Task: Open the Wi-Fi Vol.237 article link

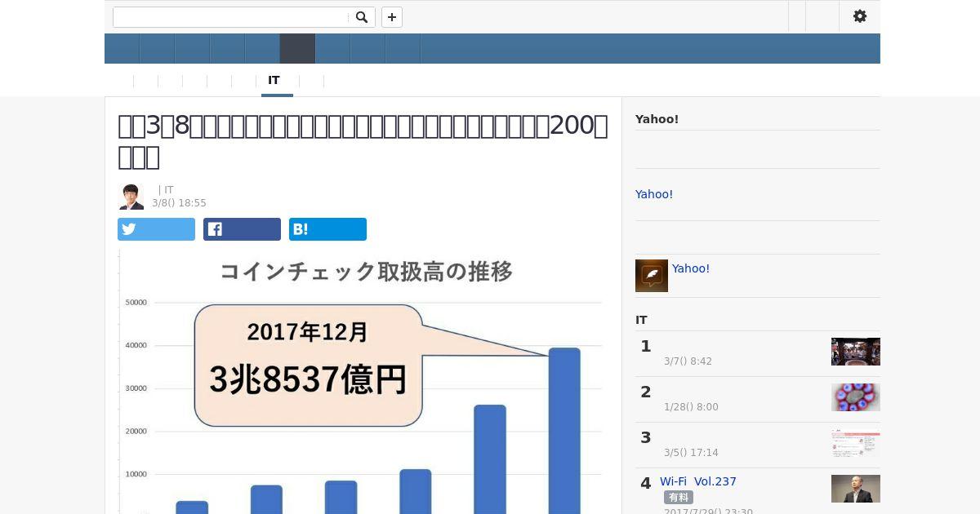Action: point(698,481)
